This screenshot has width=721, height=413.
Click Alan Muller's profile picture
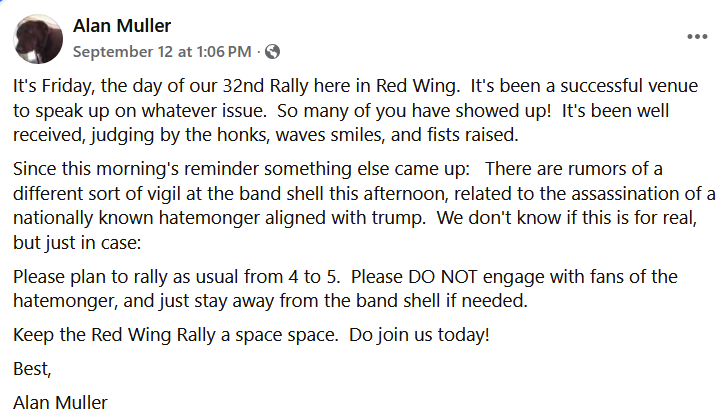pyautogui.click(x=38, y=38)
